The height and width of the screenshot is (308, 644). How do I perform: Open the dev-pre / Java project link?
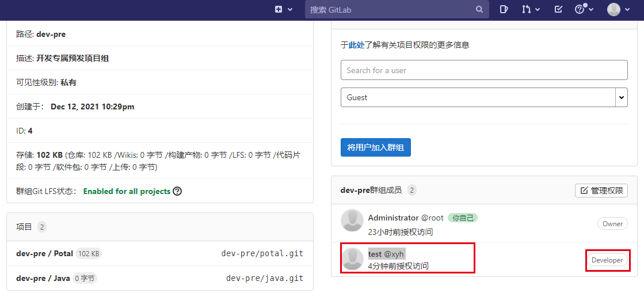pos(43,279)
